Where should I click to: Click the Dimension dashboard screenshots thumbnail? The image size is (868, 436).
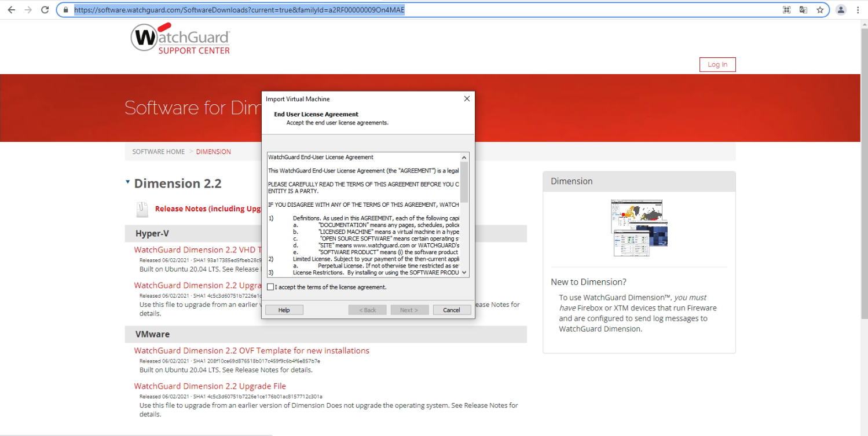pos(639,228)
